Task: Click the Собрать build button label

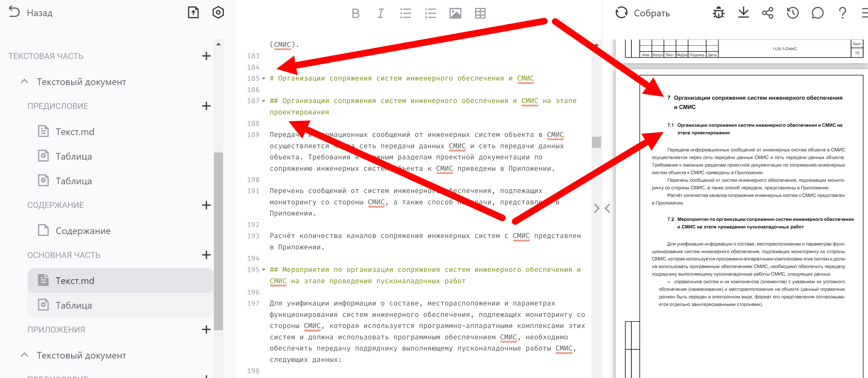Action: point(652,13)
